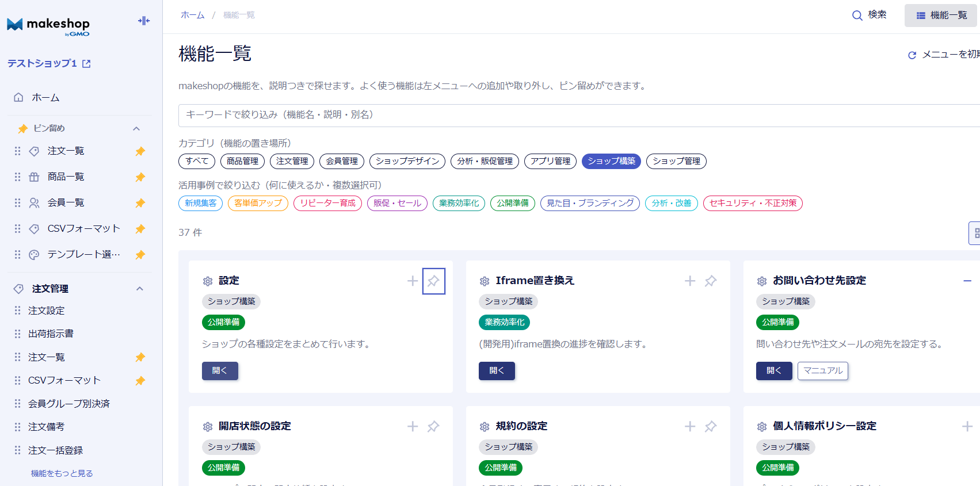Click 開く on the Iframe置き換え card
The height and width of the screenshot is (486, 980).
point(497,371)
